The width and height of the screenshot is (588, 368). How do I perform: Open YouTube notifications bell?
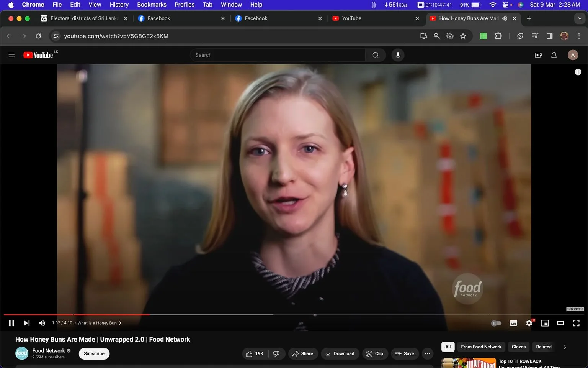click(554, 55)
